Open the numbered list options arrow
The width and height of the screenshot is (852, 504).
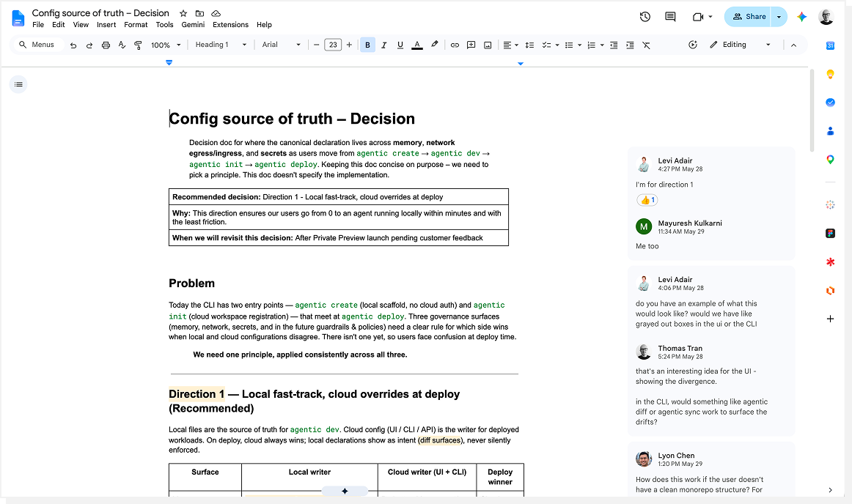602,45
